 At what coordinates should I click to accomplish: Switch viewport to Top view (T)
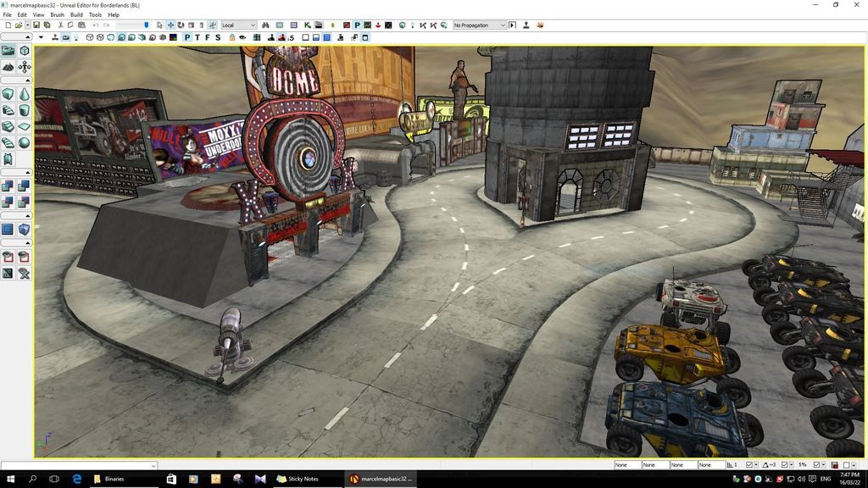198,37
